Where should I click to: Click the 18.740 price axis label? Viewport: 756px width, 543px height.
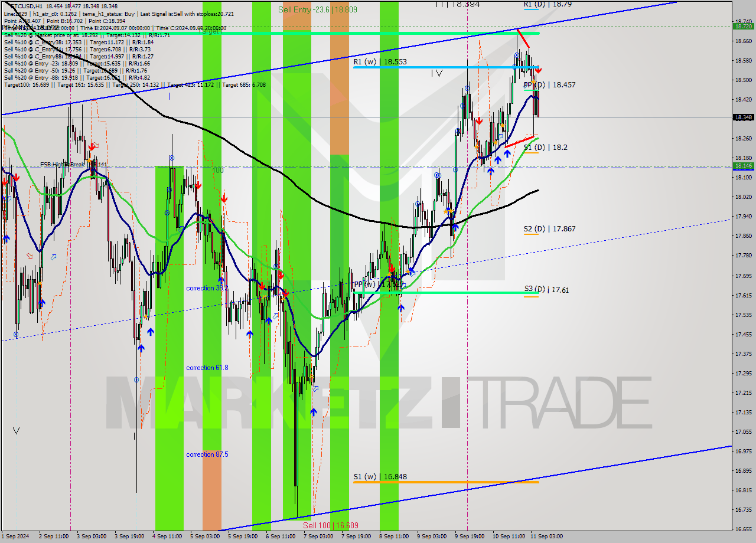(743, 21)
